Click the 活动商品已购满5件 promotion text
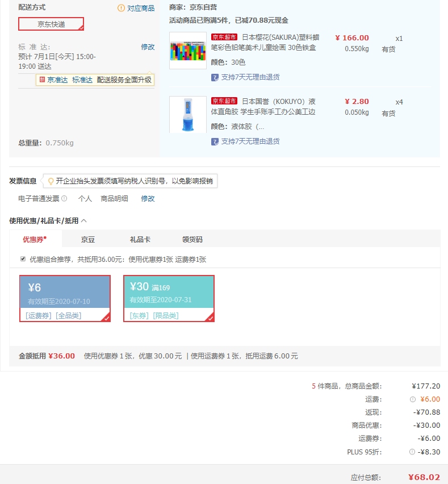This screenshot has height=484, width=448. coord(229,20)
